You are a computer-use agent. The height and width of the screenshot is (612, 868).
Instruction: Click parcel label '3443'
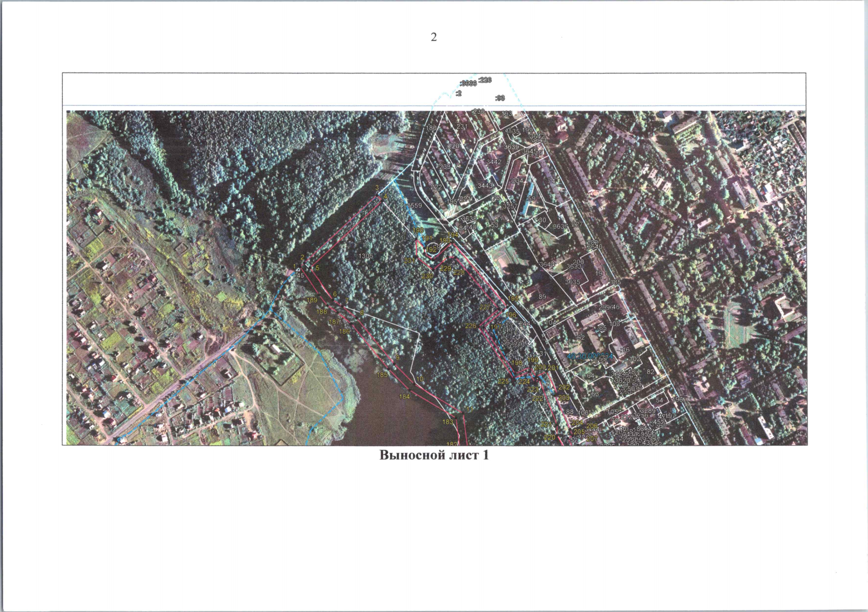(485, 186)
